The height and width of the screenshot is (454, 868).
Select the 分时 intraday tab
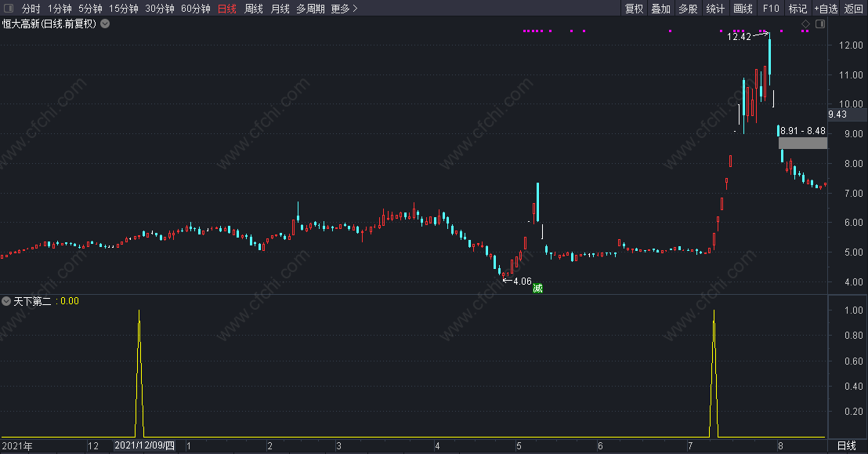click(x=31, y=9)
